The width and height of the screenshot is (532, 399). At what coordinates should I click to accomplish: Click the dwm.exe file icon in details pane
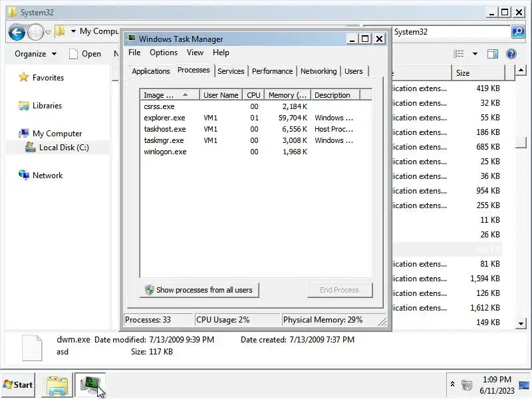(x=32, y=347)
